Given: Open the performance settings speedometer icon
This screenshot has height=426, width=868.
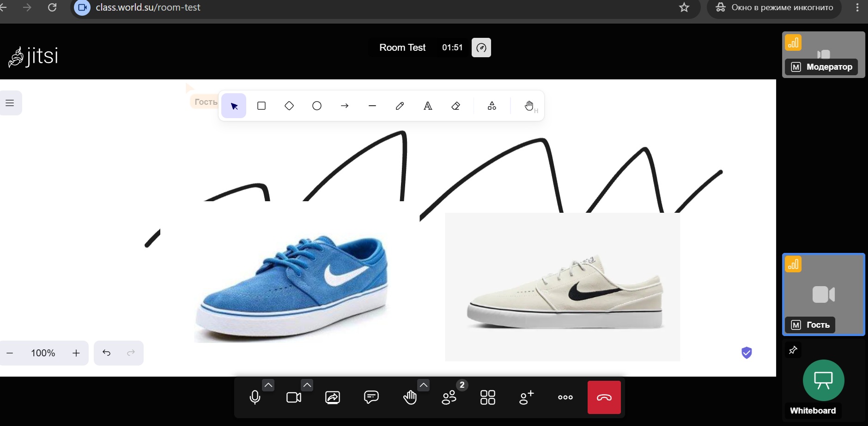Looking at the screenshot, I should point(481,48).
